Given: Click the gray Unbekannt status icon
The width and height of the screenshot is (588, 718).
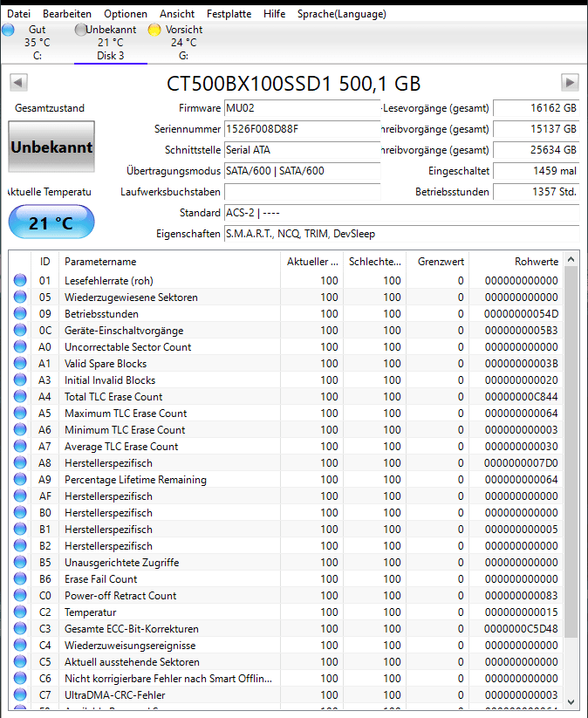Looking at the screenshot, I should click(x=80, y=30).
